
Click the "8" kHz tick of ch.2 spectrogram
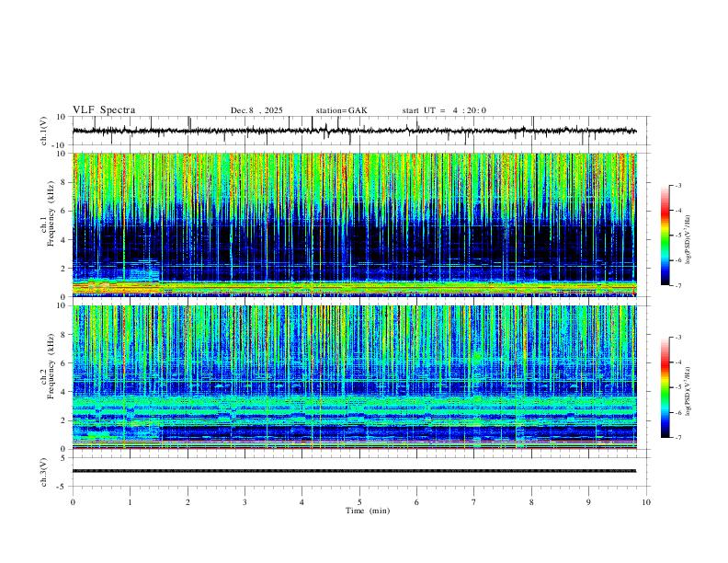click(64, 335)
